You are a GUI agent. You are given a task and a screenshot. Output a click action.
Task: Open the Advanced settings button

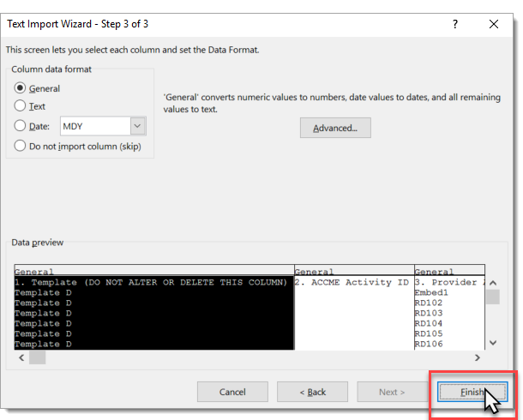tap(335, 128)
